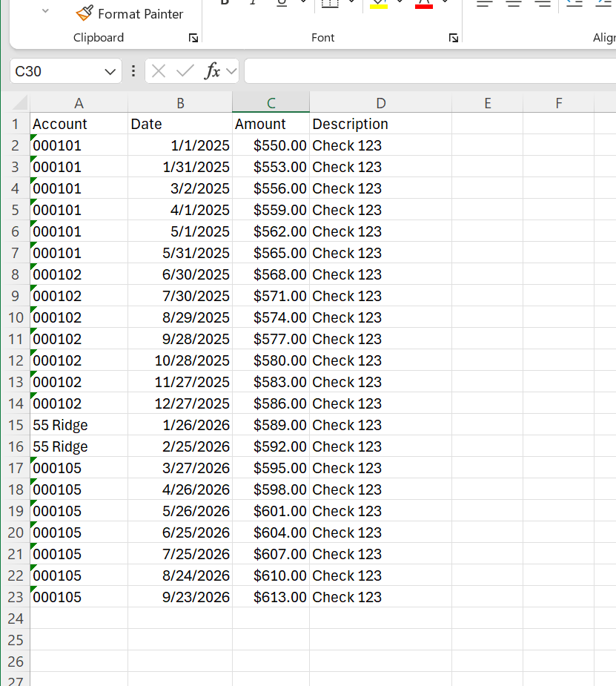The height and width of the screenshot is (686, 616).
Task: Select the date cell 7/25/2026
Action: [180, 554]
